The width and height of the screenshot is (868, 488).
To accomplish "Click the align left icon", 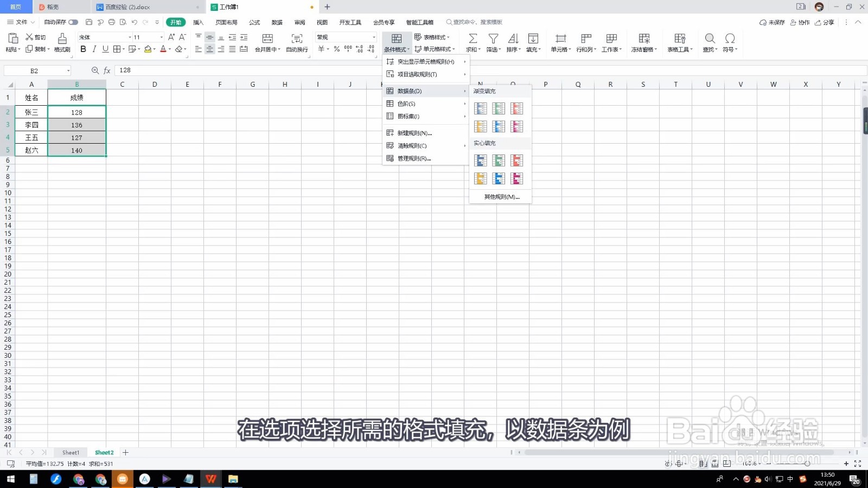I will 198,49.
